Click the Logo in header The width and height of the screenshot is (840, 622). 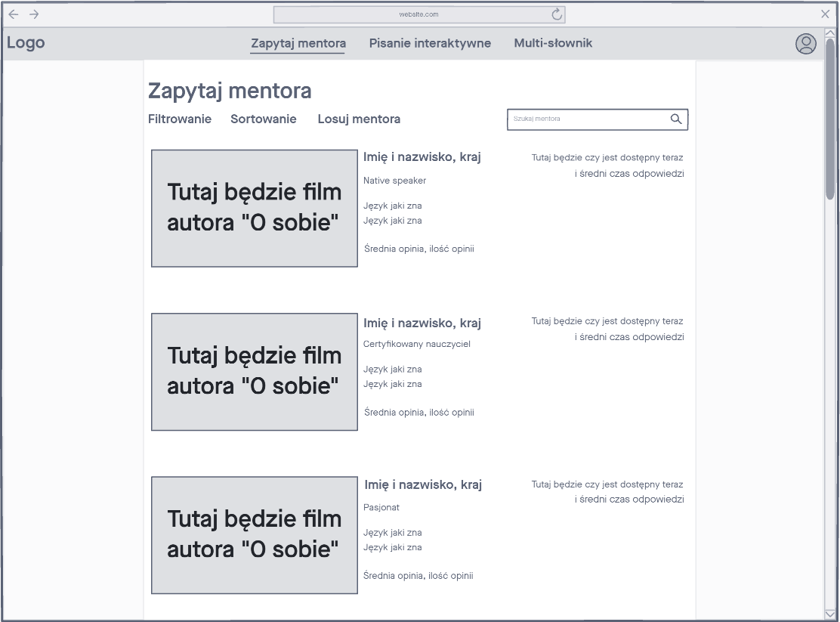(x=26, y=43)
